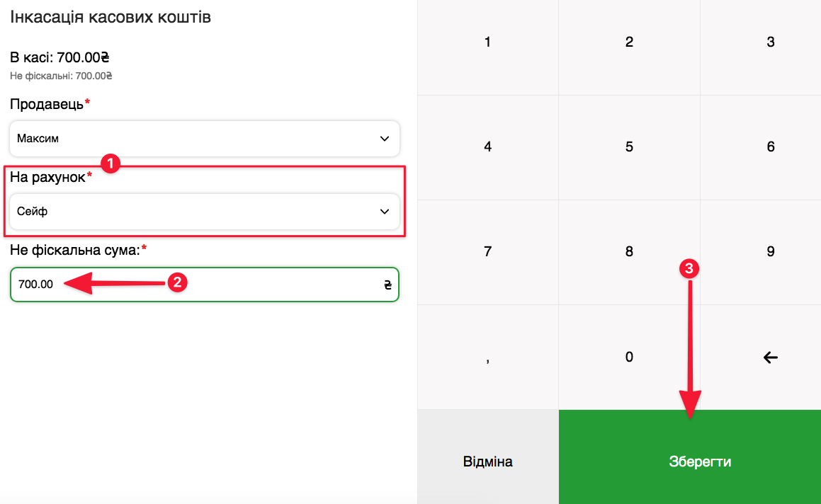This screenshot has height=504, width=821.
Task: Open the Продавець dropdown showing Максим
Action: click(x=204, y=139)
